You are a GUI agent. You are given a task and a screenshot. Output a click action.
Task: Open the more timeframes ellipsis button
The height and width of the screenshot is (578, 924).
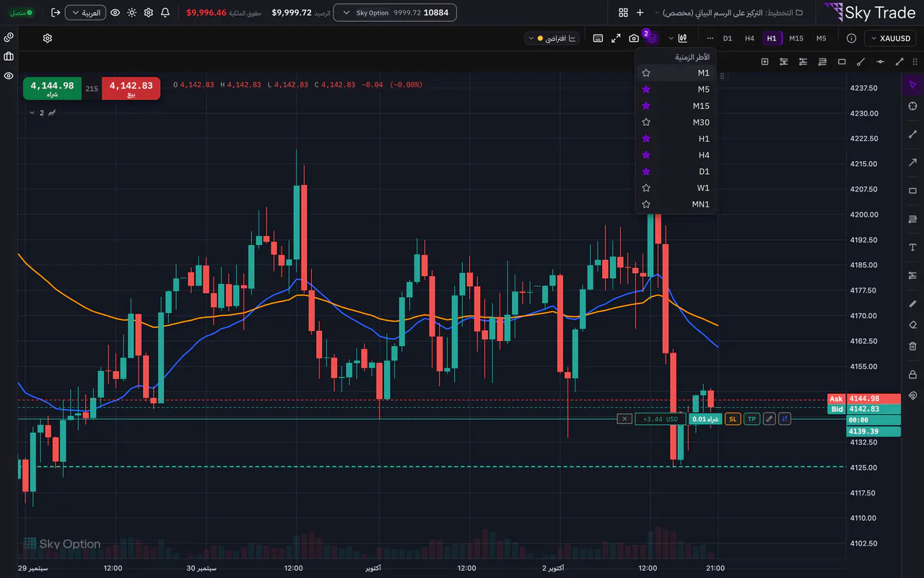(x=710, y=38)
